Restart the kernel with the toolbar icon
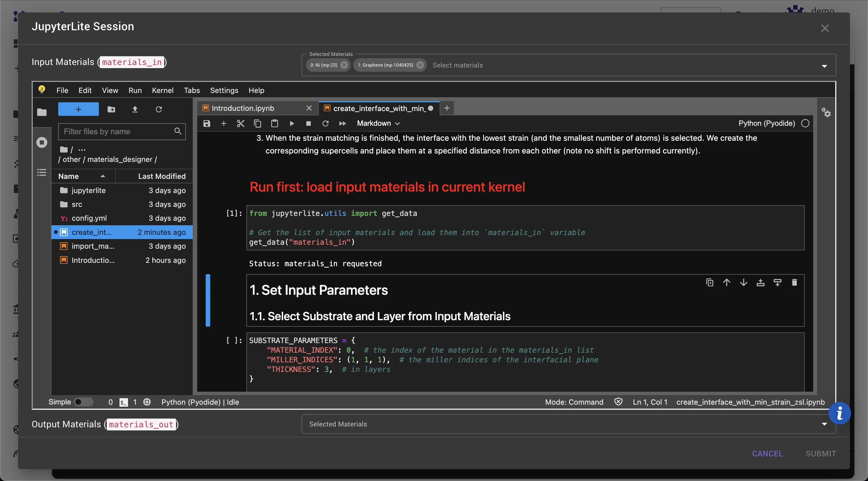 [325, 123]
